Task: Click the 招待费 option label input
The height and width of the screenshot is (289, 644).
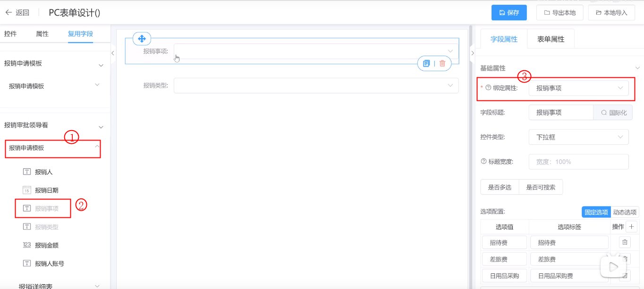Action: (x=569, y=242)
